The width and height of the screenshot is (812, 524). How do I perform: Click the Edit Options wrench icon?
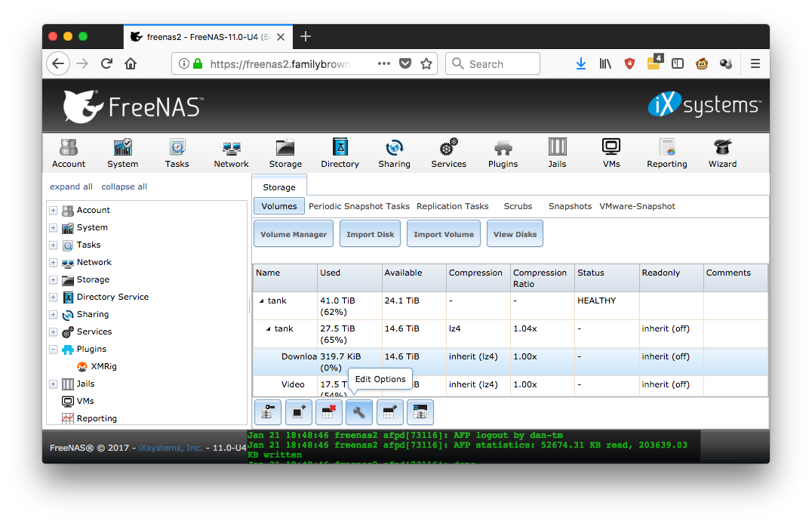pos(359,412)
